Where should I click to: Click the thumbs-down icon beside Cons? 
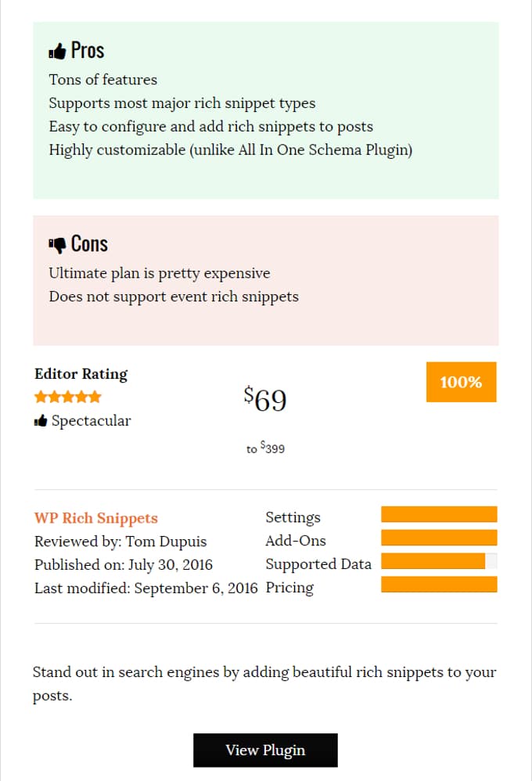coord(56,245)
